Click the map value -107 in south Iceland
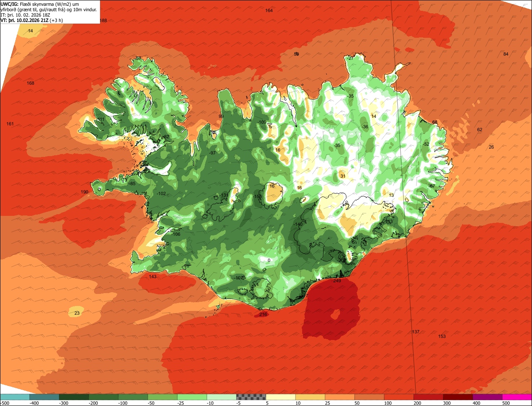The width and height of the screenshot is (532, 406). click(x=238, y=278)
